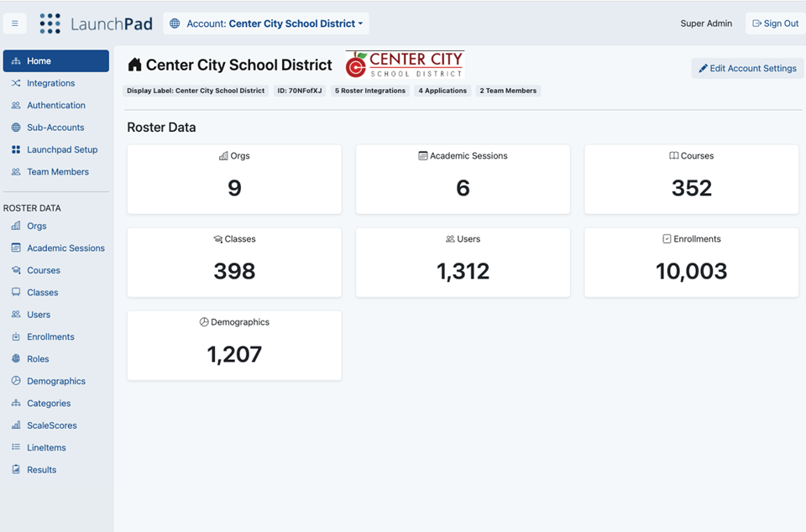The height and width of the screenshot is (532, 806).
Task: Click the Sub-Accounts globe icon
Action: 16,128
